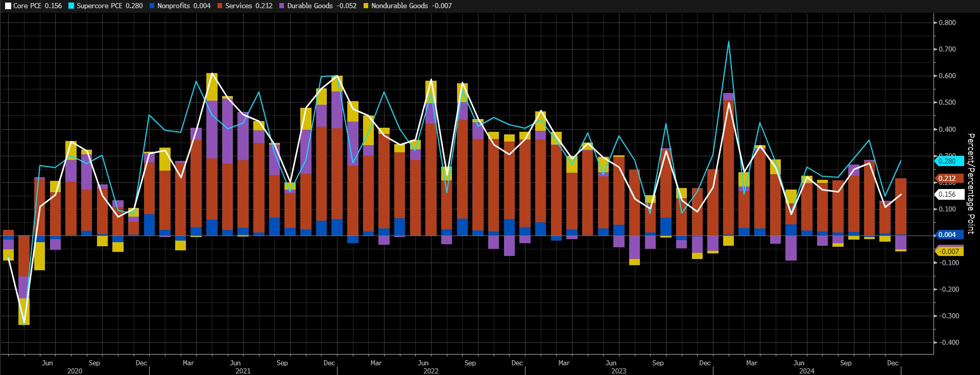This screenshot has width=980, height=375.
Task: Click the 2022 year label on time axis
Action: point(431,371)
